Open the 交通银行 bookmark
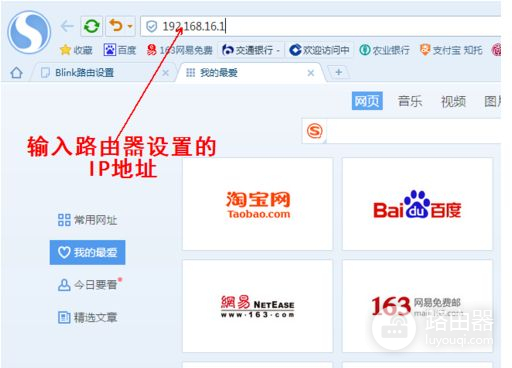 pyautogui.click(x=251, y=50)
